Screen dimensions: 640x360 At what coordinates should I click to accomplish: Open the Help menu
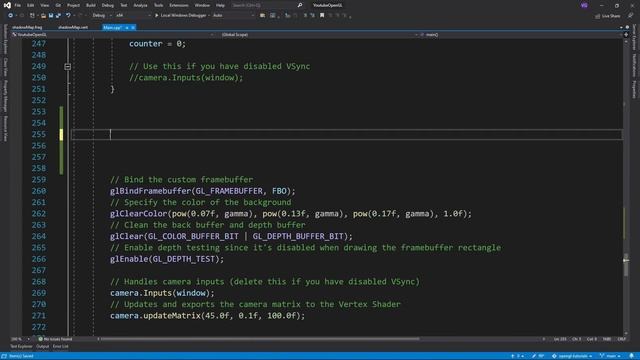pos(220,5)
